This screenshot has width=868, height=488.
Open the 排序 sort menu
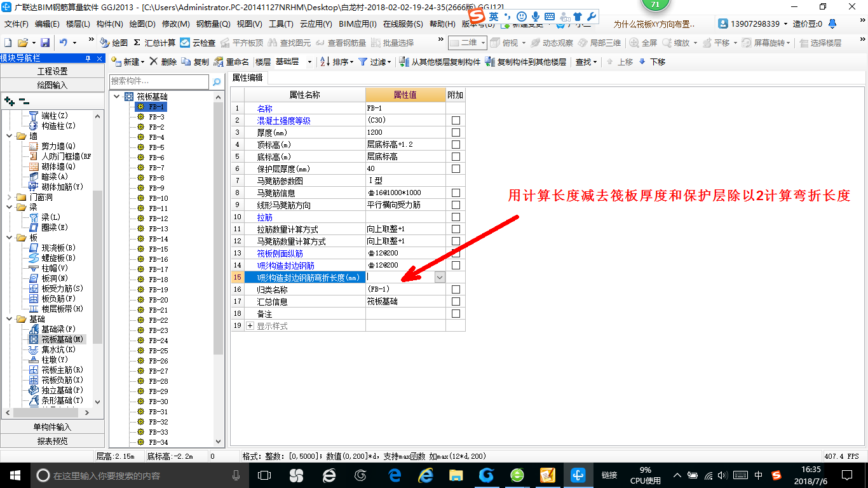click(x=337, y=62)
